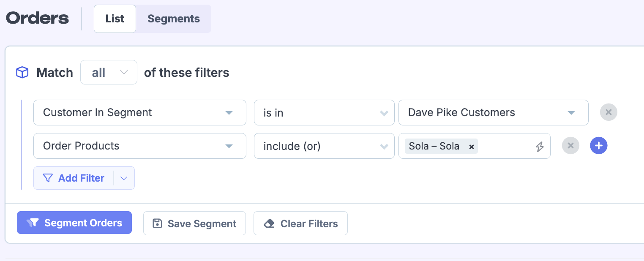Remove the Customer In Segment filter row
This screenshot has height=261, width=644.
(609, 112)
